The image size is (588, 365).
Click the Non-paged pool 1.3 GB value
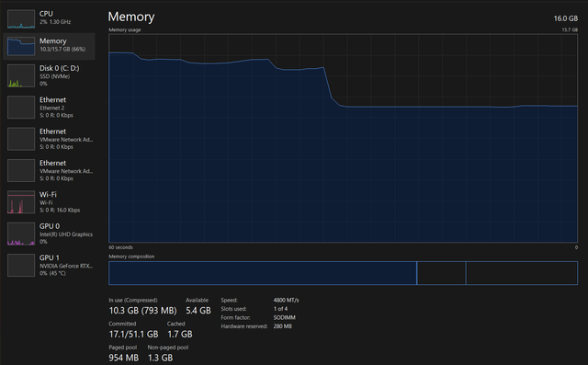pos(160,358)
